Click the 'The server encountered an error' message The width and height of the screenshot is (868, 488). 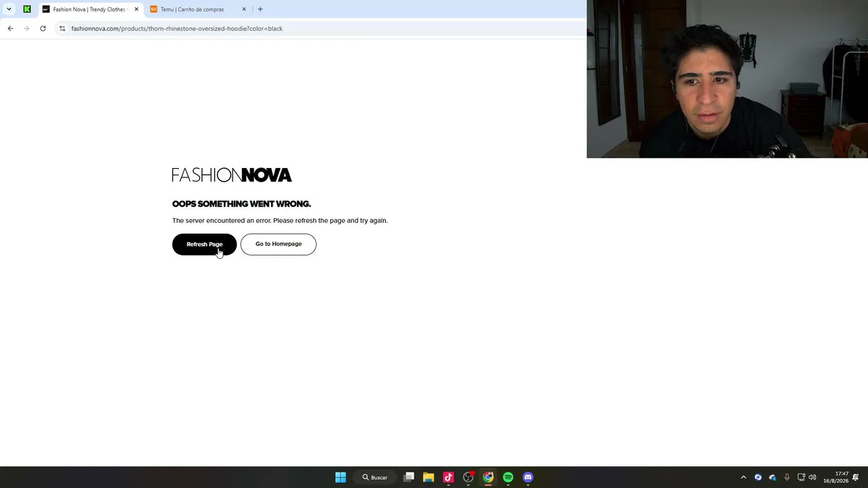pos(280,220)
